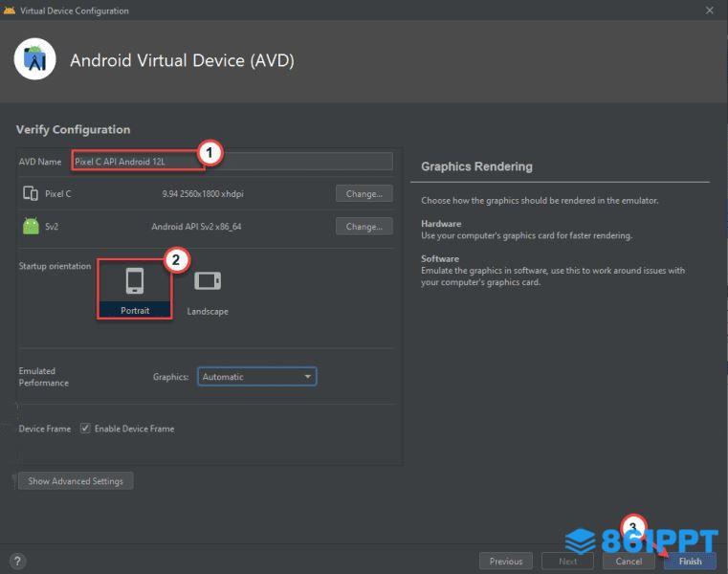Click the title bar Android icon
The height and width of the screenshot is (574, 728).
point(10,11)
